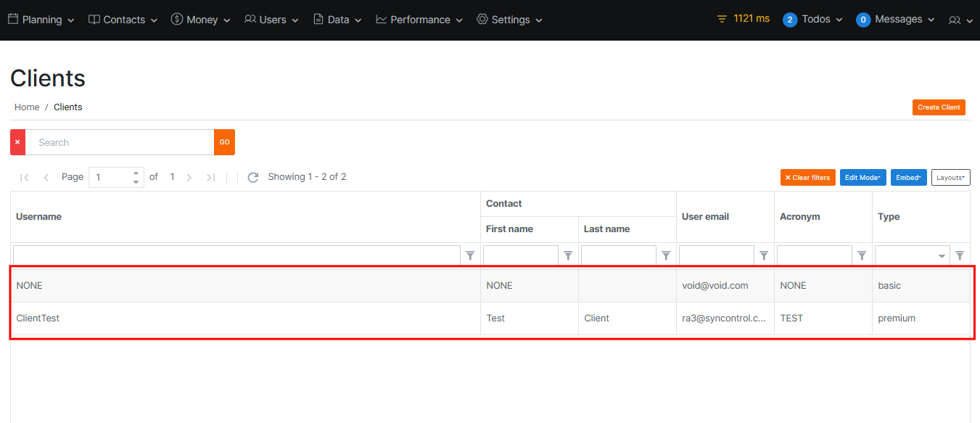Go to the first page using the pager icon

(25, 177)
